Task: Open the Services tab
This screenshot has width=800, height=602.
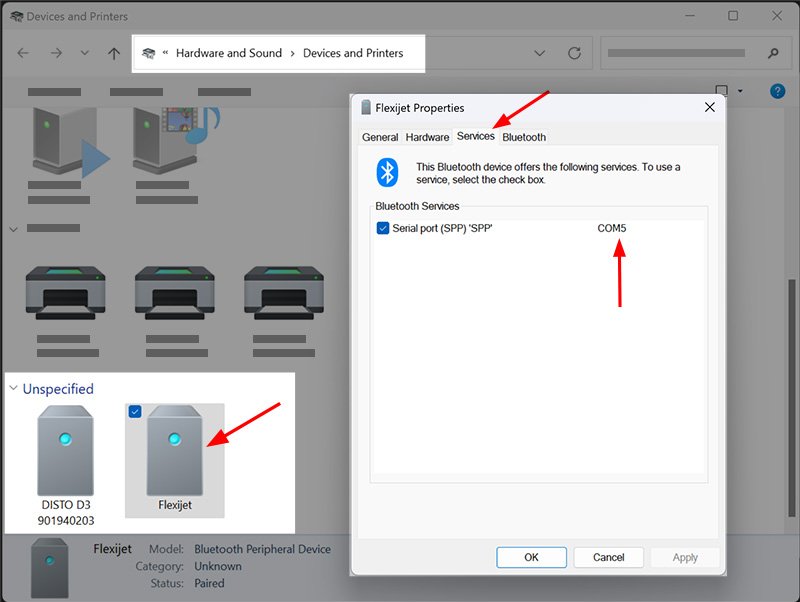Action: 476,136
